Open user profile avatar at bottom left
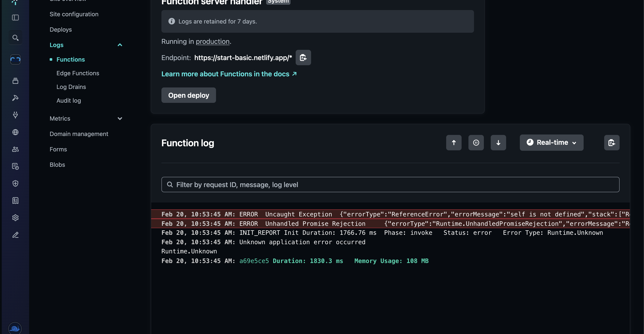 [15, 328]
